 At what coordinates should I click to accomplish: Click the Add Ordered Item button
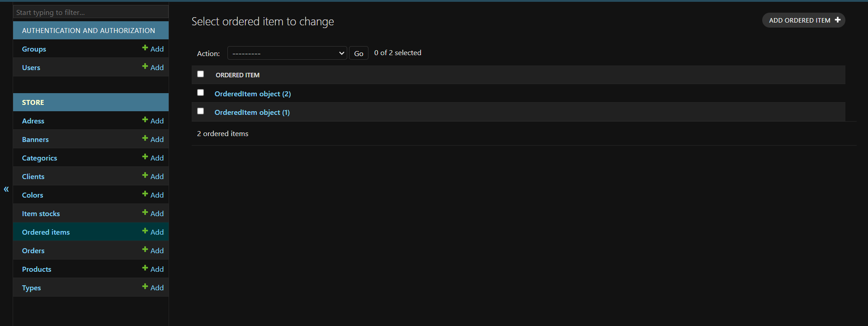coord(803,20)
